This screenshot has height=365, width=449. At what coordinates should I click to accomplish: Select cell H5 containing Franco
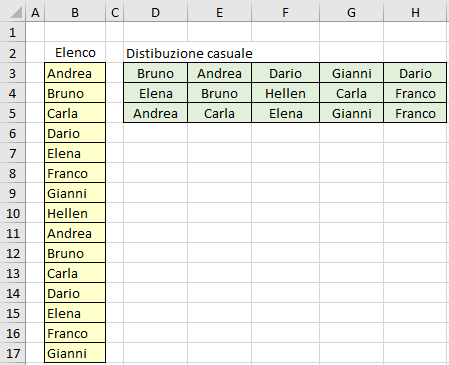(415, 113)
